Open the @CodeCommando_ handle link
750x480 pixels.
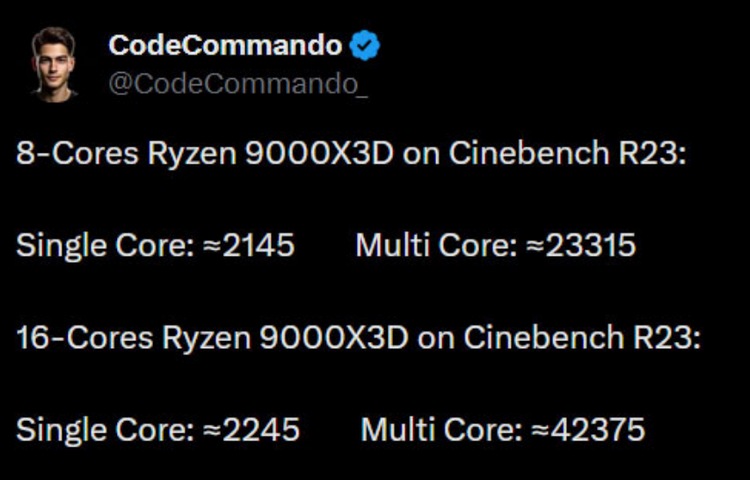point(237,84)
